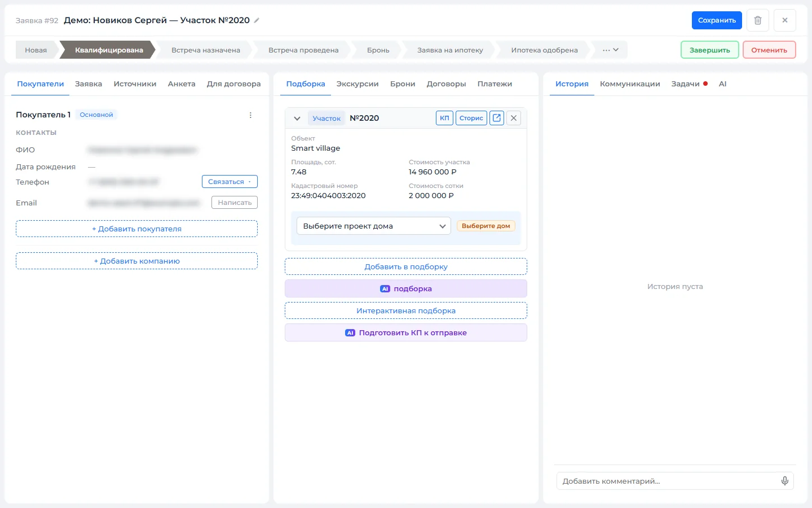Expand more pipeline stages dropdown
812x508 pixels.
click(x=610, y=50)
